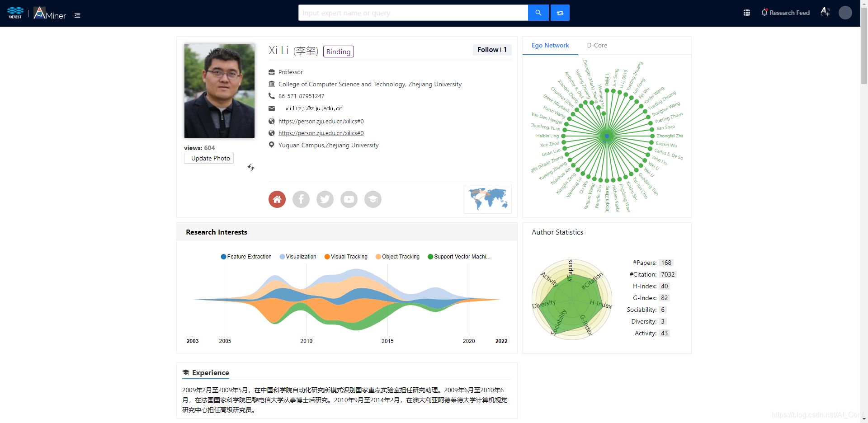
Task: Click the Google Scholar cap icon
Action: click(373, 199)
